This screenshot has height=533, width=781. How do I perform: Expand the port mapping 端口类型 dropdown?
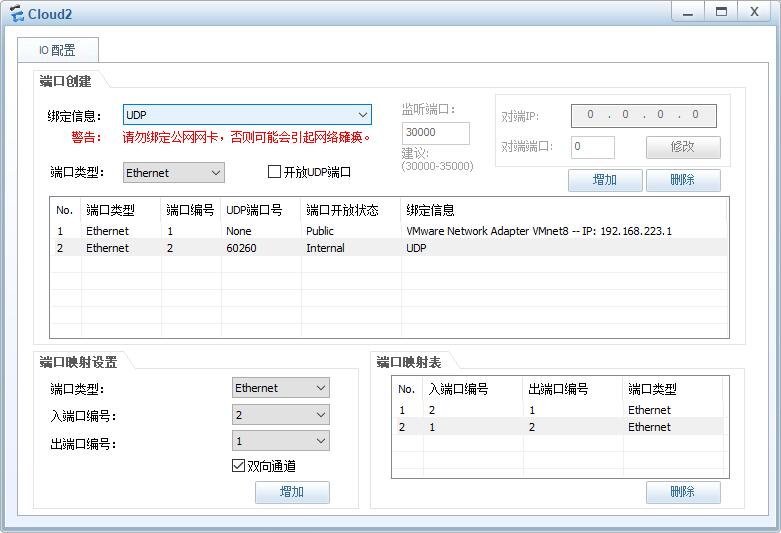click(x=280, y=388)
